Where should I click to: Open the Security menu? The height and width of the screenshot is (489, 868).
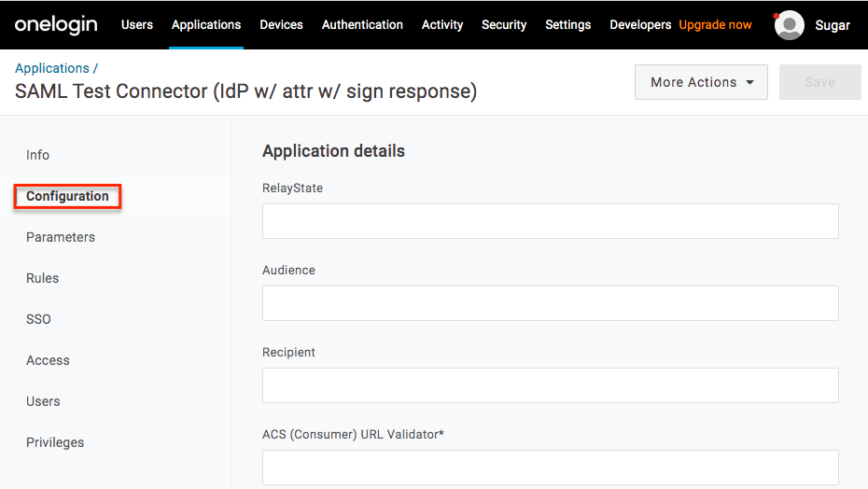504,25
